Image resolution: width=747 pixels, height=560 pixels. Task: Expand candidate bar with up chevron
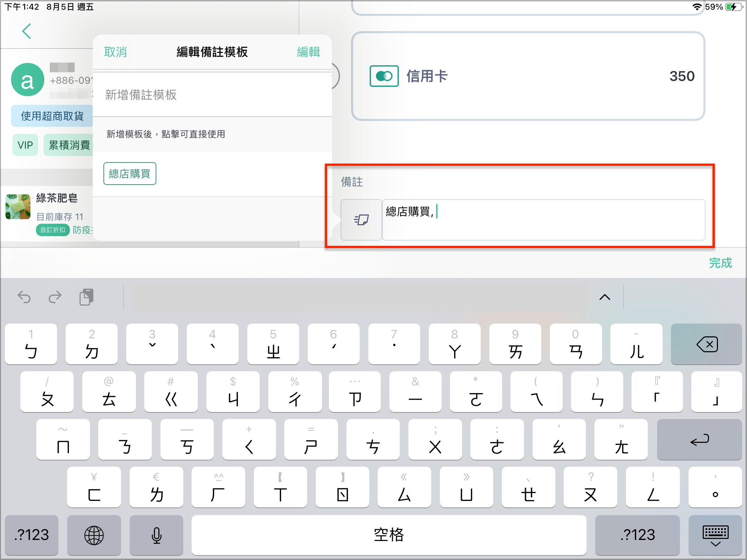click(x=605, y=297)
